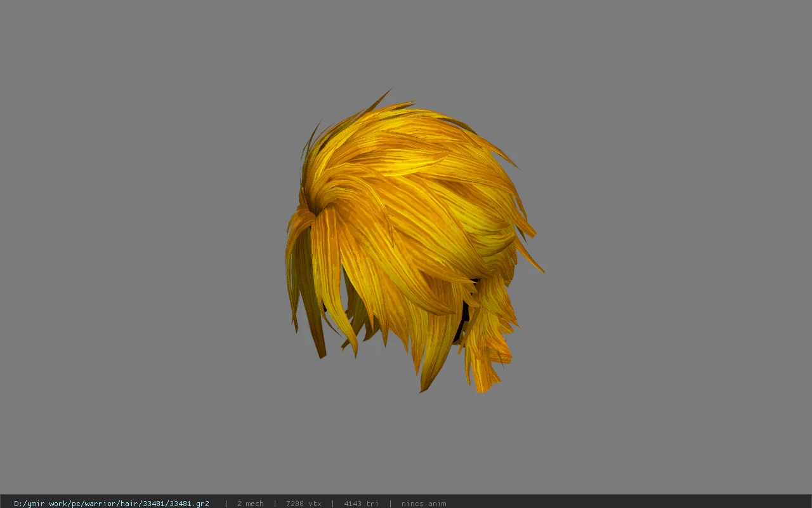Click the file path ending in 33481.gr2
812x508 pixels.
[112, 504]
